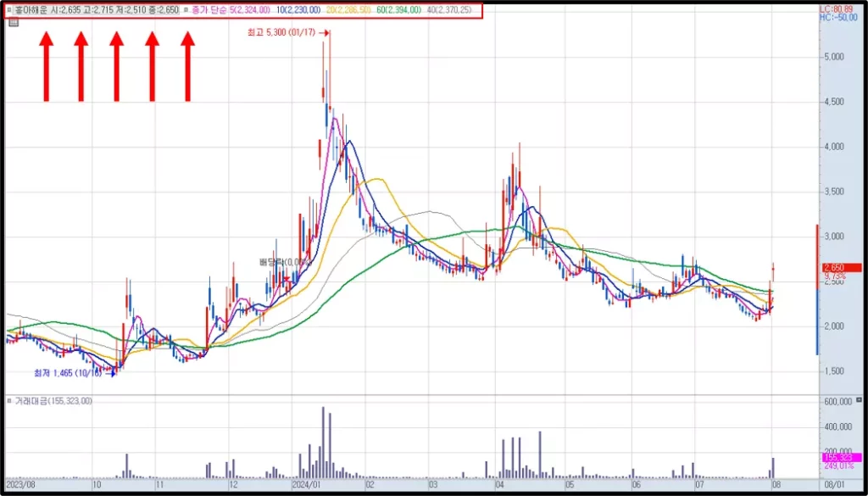The image size is (868, 496).
Task: Click the 12 month label on date axis
Action: pos(232,484)
